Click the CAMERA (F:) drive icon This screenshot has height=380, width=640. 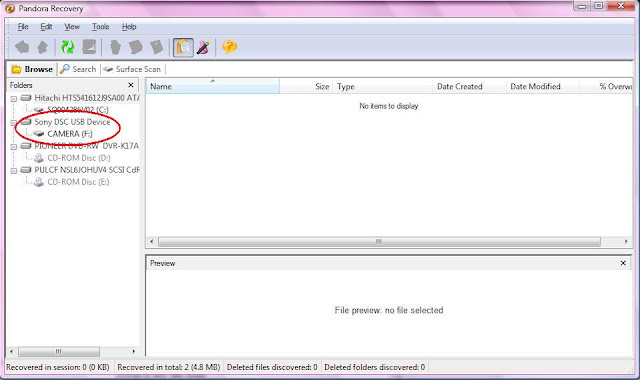pyautogui.click(x=39, y=133)
